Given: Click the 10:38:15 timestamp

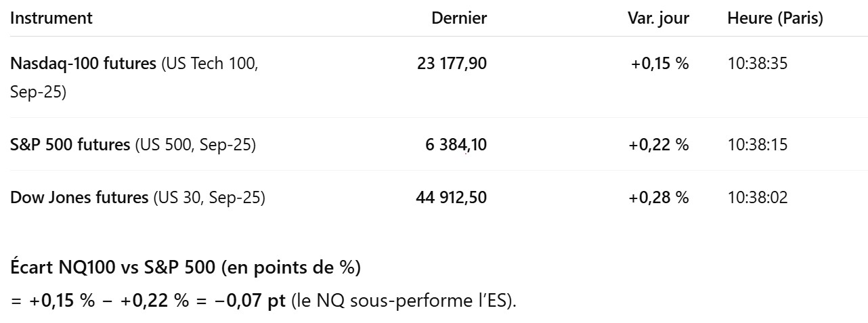Looking at the screenshot, I should [758, 144].
